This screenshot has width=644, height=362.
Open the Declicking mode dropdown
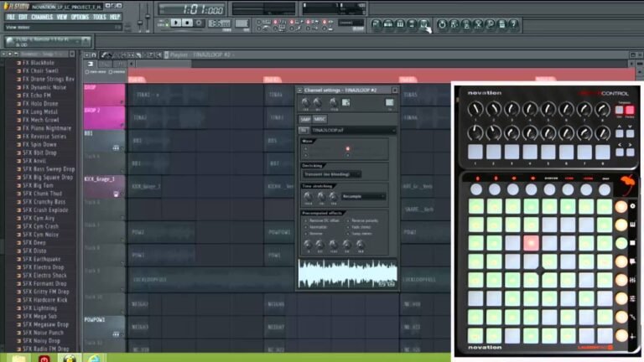click(x=331, y=174)
